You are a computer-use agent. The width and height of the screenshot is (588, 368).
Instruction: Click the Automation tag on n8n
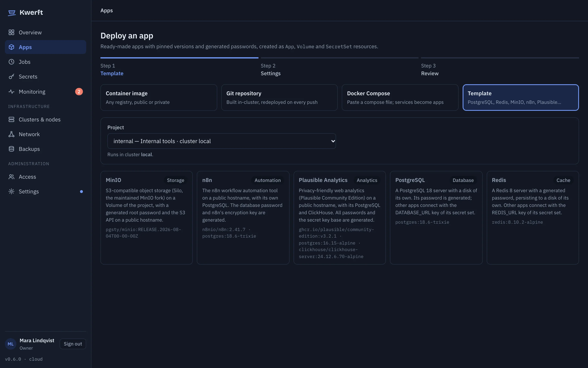pos(267,180)
